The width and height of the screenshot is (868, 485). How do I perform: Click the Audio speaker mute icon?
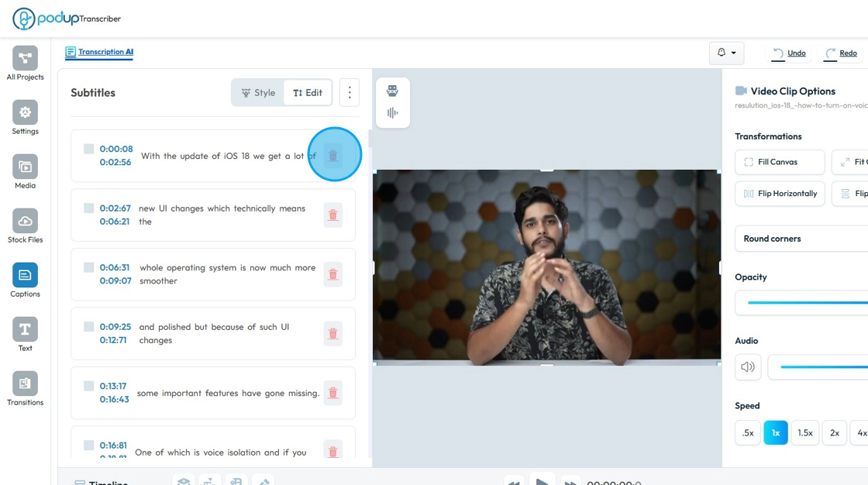[748, 366]
